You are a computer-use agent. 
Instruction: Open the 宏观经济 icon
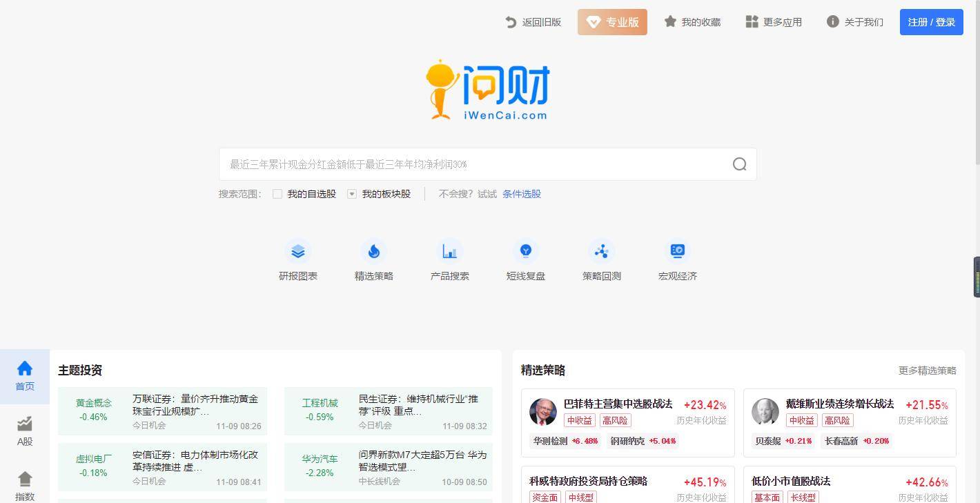click(x=678, y=251)
